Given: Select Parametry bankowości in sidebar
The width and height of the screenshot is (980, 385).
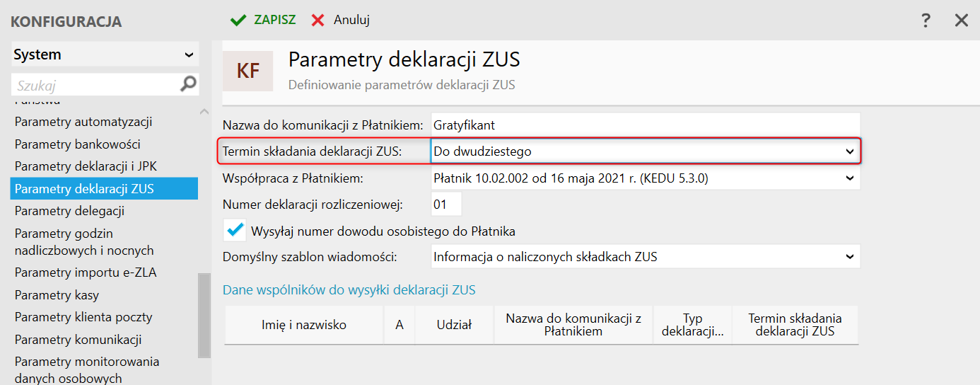Looking at the screenshot, I should point(77,144).
